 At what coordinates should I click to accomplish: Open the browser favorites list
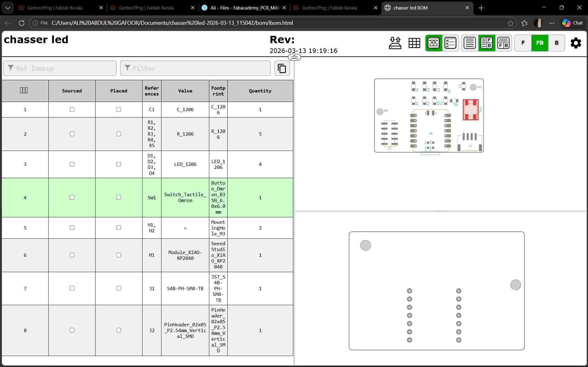[525, 23]
